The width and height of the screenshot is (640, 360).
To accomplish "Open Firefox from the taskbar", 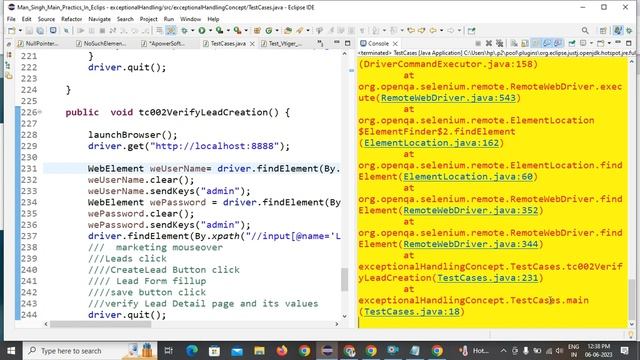I will [282, 351].
